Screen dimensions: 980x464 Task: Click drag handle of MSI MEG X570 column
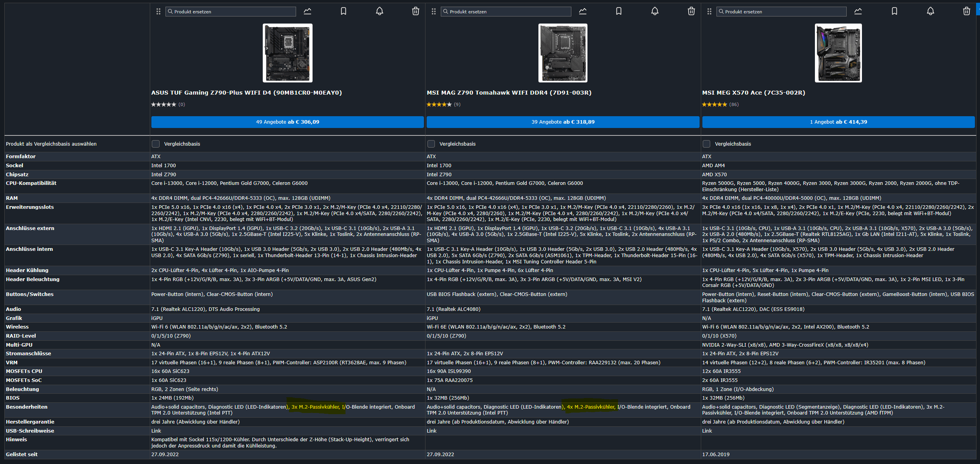tap(709, 11)
